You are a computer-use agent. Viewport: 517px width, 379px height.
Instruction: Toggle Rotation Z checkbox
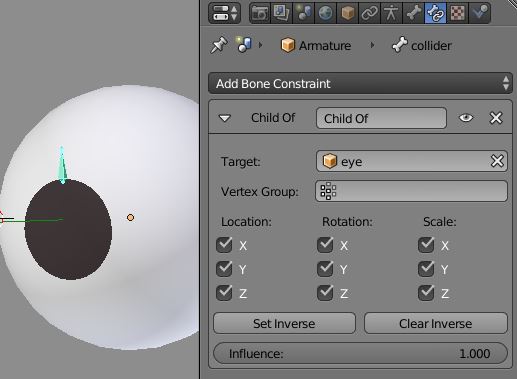(x=325, y=293)
